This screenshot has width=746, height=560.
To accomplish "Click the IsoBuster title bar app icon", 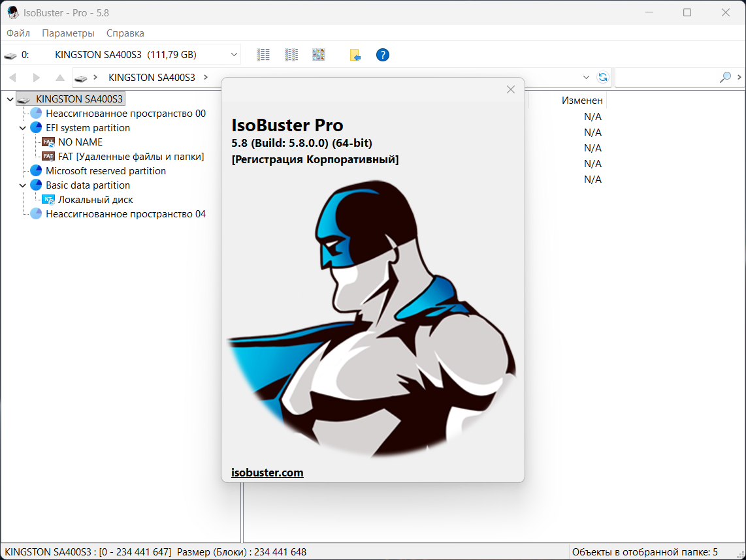I will (13, 13).
